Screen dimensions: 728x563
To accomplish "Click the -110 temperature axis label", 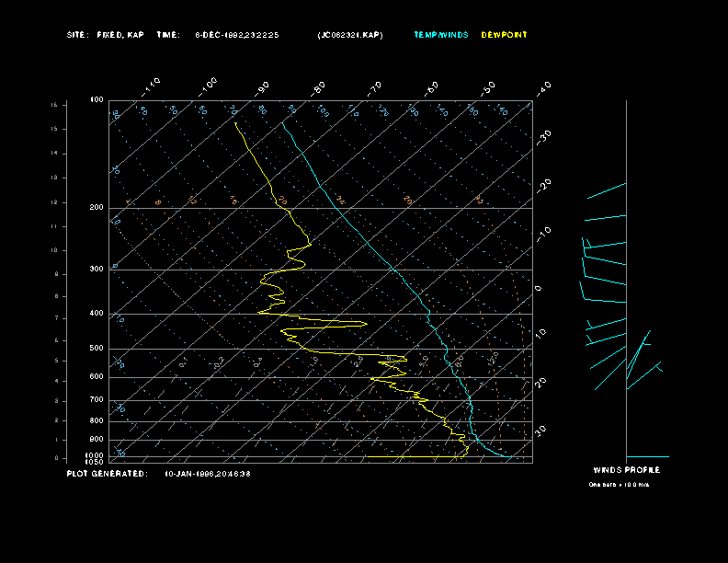I will pyautogui.click(x=151, y=87).
